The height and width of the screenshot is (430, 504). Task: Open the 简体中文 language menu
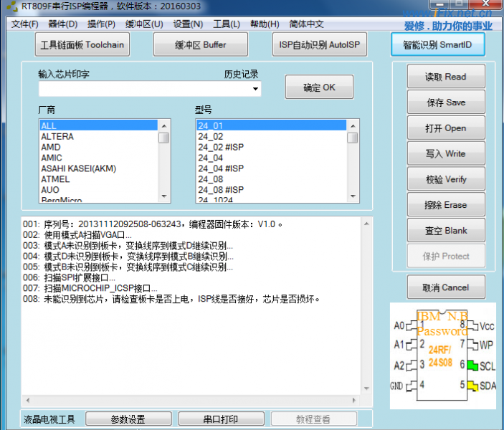click(306, 24)
